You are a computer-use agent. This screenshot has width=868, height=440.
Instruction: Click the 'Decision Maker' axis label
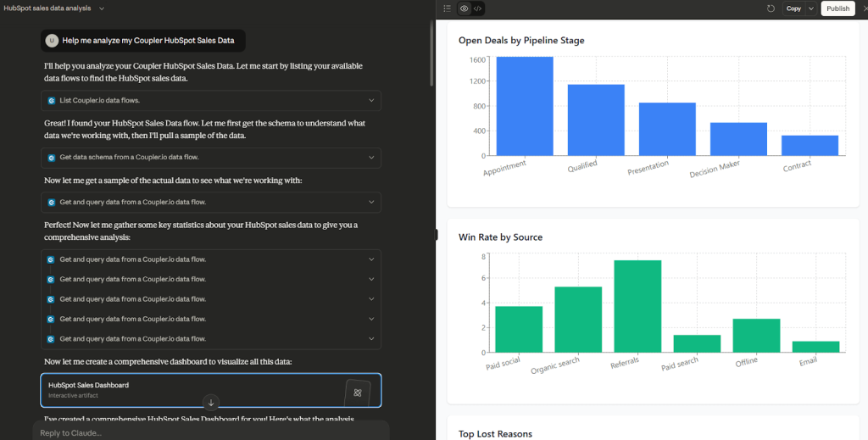pos(714,170)
